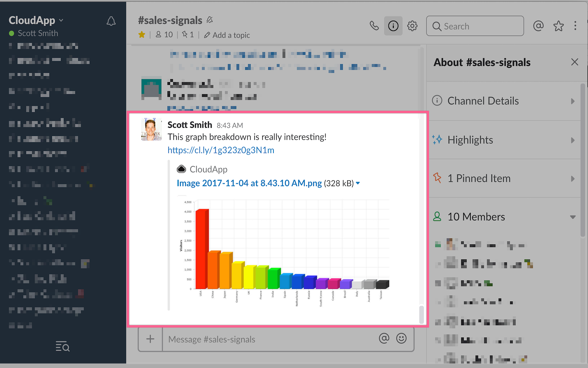Open the emoji picker
Screen dimensions: 588x368
tap(401, 338)
